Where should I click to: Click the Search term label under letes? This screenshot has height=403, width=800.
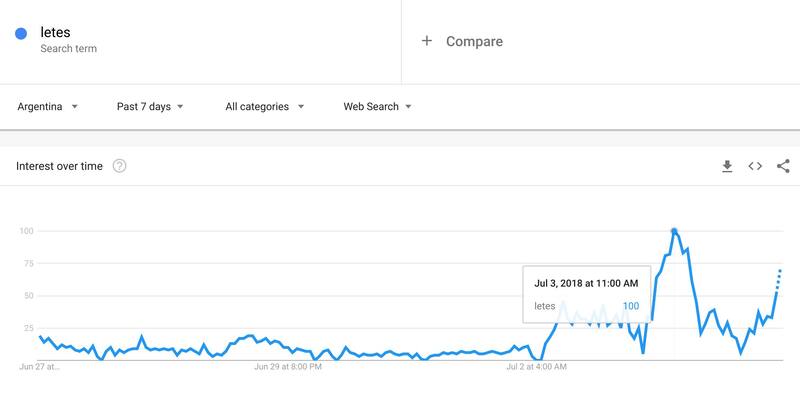click(x=68, y=48)
